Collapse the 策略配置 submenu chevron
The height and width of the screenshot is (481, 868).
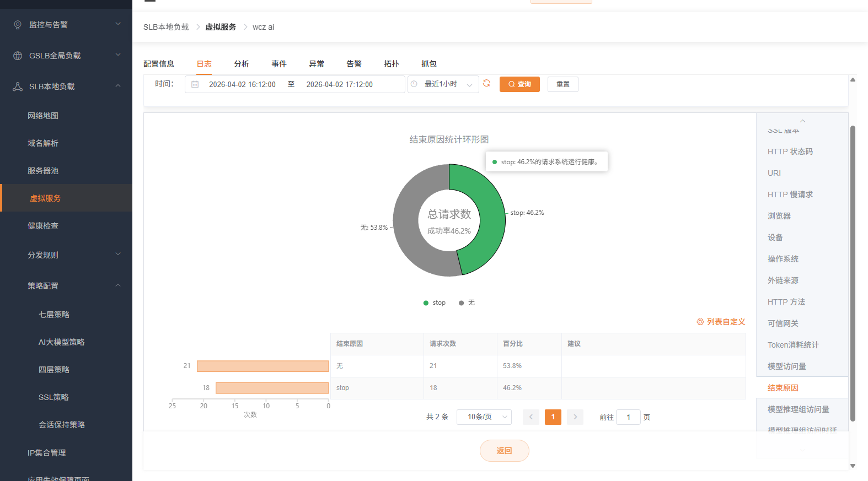[118, 285]
